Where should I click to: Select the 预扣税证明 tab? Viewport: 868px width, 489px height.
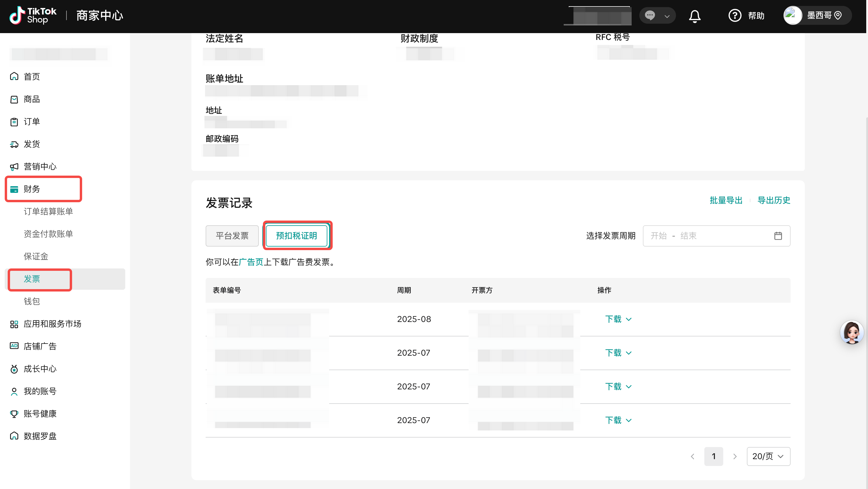point(296,236)
